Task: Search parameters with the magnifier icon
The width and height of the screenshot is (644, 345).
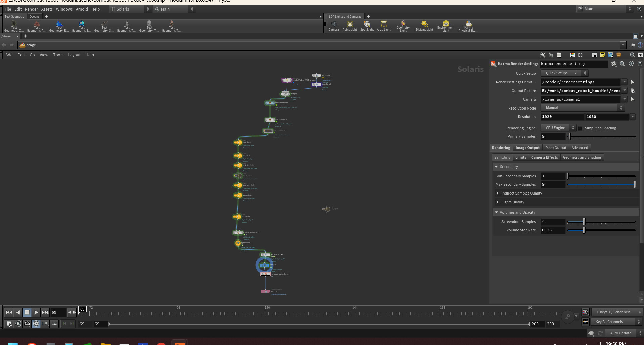Action: click(x=622, y=64)
